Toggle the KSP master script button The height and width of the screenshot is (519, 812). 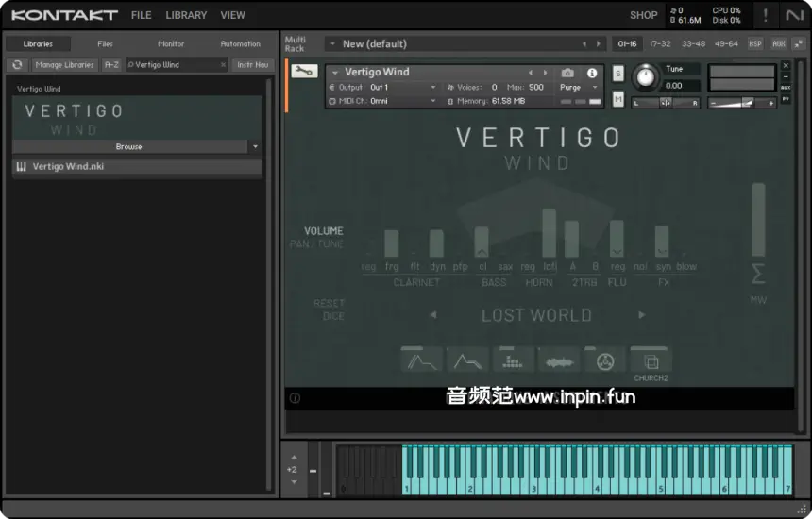click(x=755, y=43)
